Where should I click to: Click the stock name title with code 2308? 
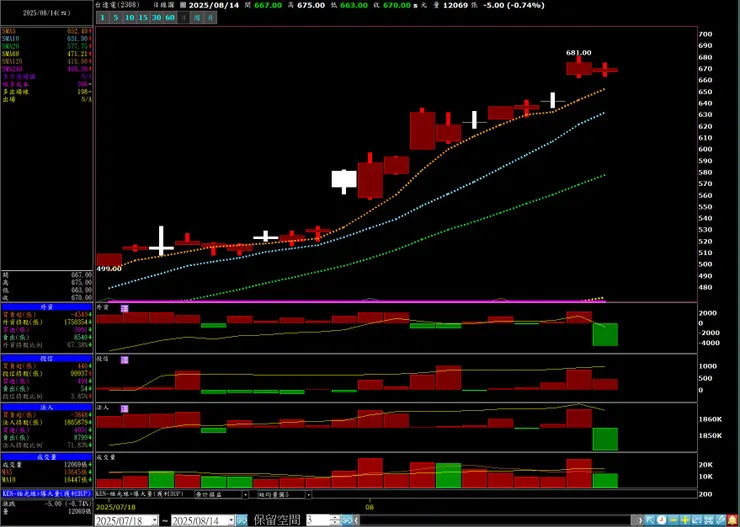point(118,5)
